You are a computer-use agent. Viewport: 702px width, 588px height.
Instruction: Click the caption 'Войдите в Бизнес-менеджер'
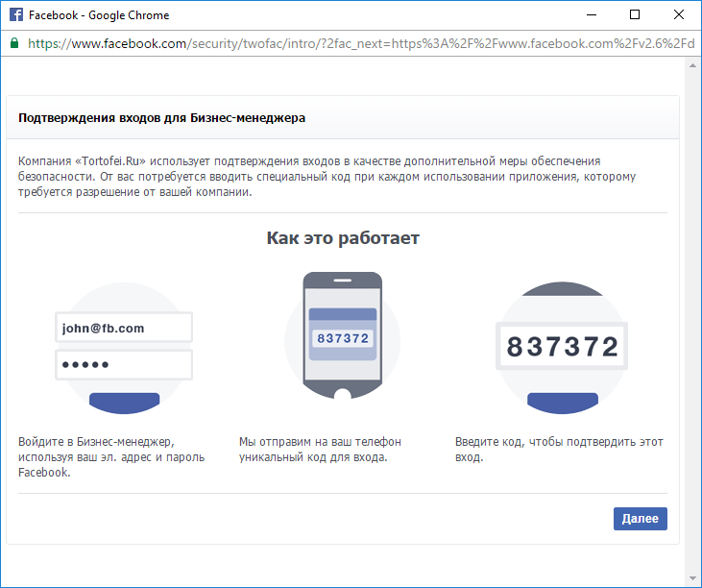(x=96, y=442)
